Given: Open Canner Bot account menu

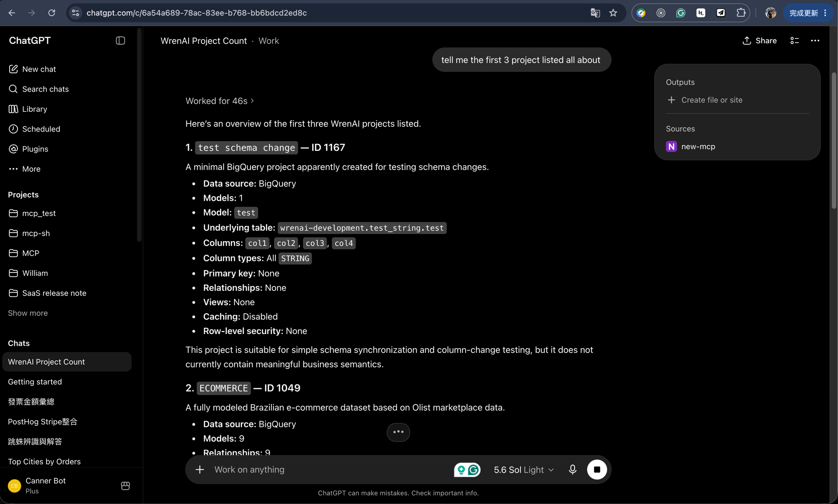Looking at the screenshot, I should point(37,486).
